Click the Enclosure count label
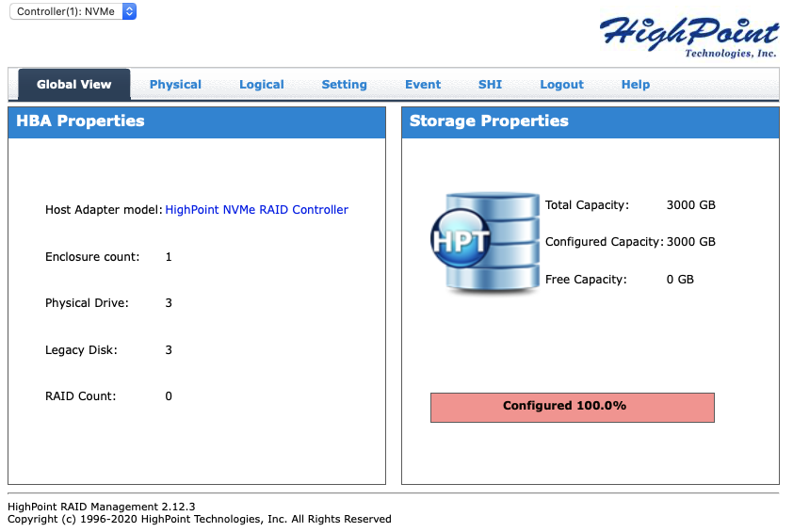This screenshot has width=793, height=532. 92,256
